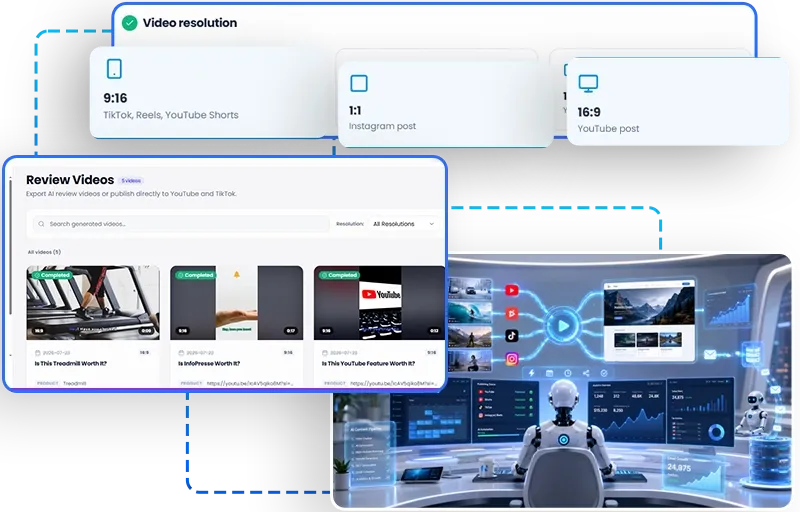Click the lightning bolt icon above the robot
Viewport: 800px width, 512px height.
pyautogui.click(x=531, y=373)
